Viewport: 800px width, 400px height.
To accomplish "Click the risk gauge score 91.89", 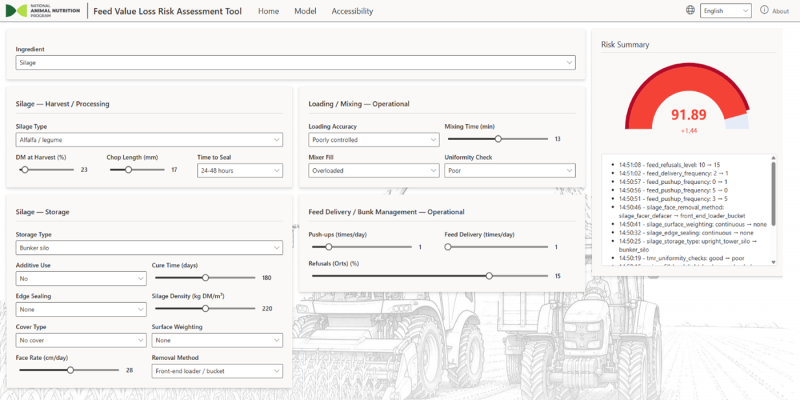I will point(688,115).
